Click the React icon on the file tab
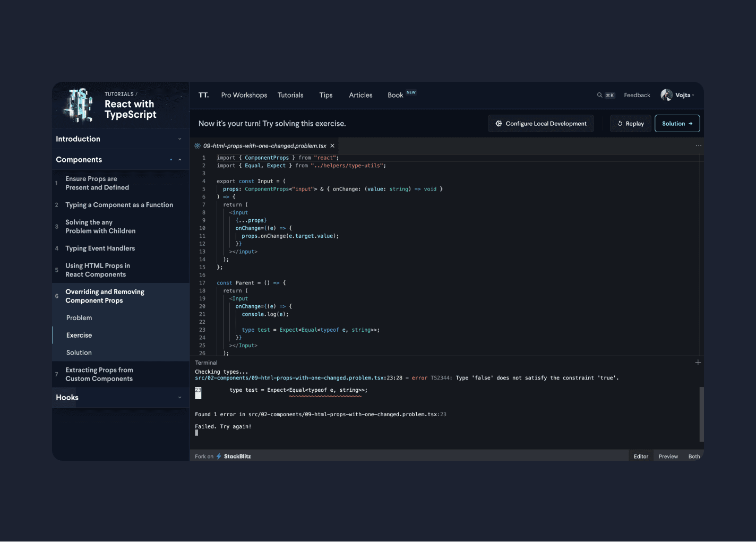The height and width of the screenshot is (542, 756). pyautogui.click(x=197, y=145)
